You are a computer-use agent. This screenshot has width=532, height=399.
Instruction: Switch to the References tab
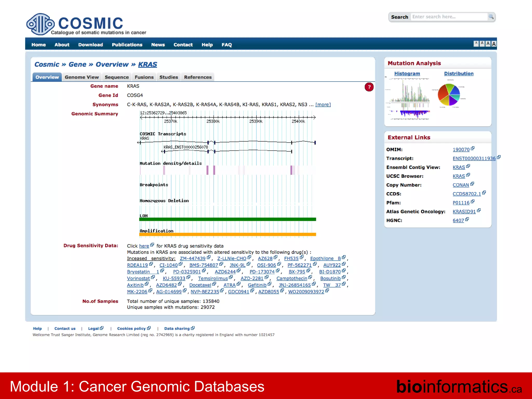[198, 77]
